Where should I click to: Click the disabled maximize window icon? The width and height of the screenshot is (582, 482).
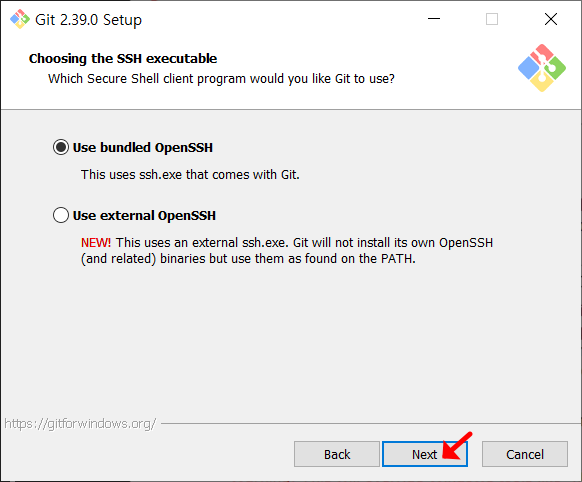(x=492, y=19)
